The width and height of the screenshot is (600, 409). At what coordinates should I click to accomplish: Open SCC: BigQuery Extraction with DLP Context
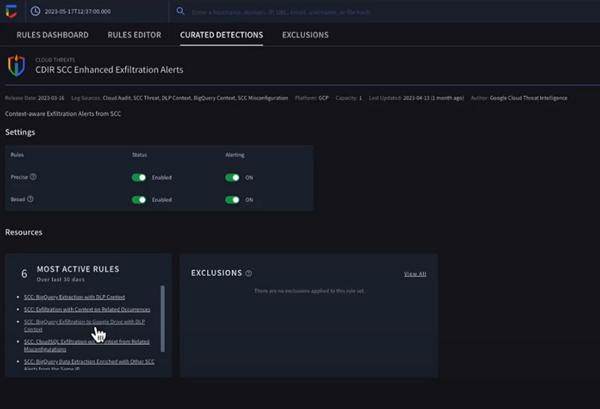(75, 298)
